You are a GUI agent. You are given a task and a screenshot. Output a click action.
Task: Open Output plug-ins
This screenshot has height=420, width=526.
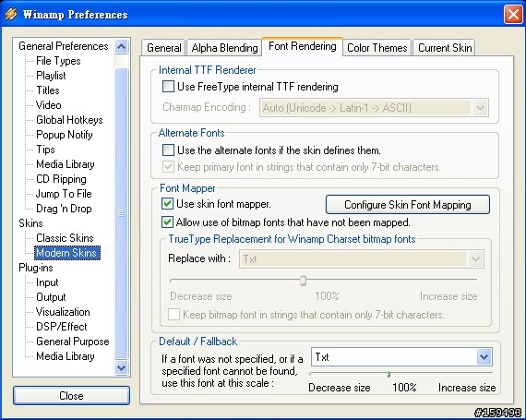click(x=51, y=297)
